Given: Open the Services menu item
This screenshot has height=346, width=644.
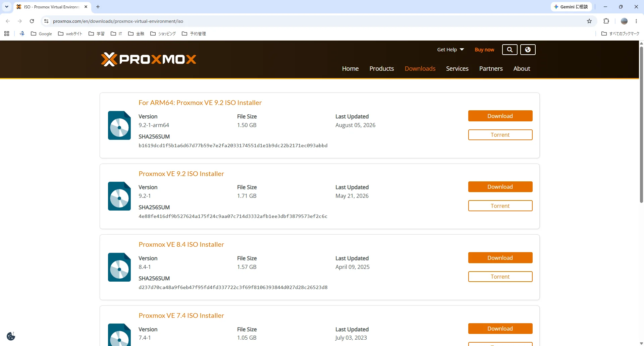Looking at the screenshot, I should [x=457, y=68].
